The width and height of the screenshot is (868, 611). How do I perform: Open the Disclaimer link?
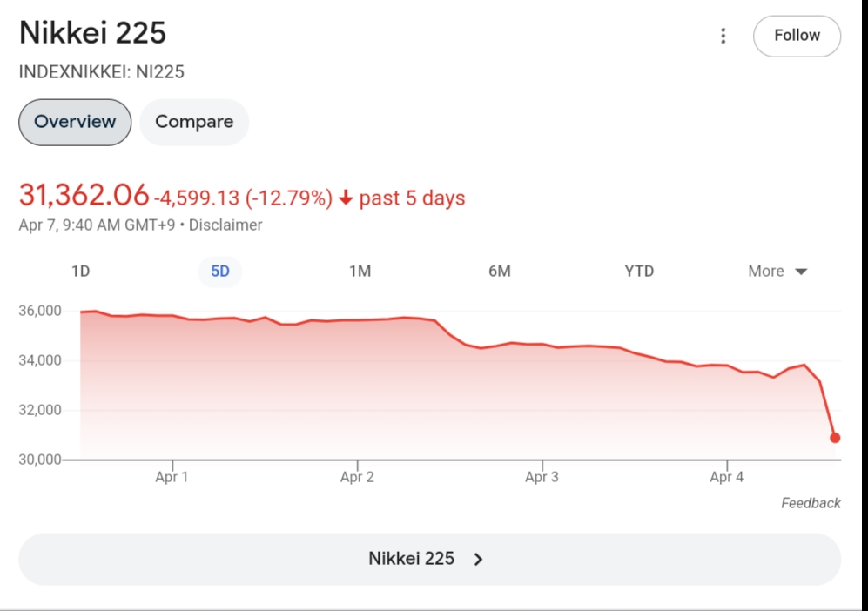[x=225, y=225]
